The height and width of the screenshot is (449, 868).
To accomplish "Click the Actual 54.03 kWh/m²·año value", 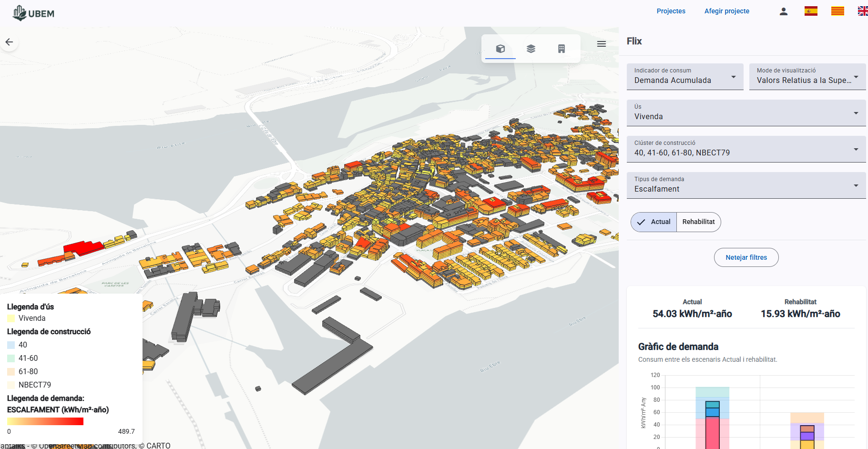I will coord(692,314).
